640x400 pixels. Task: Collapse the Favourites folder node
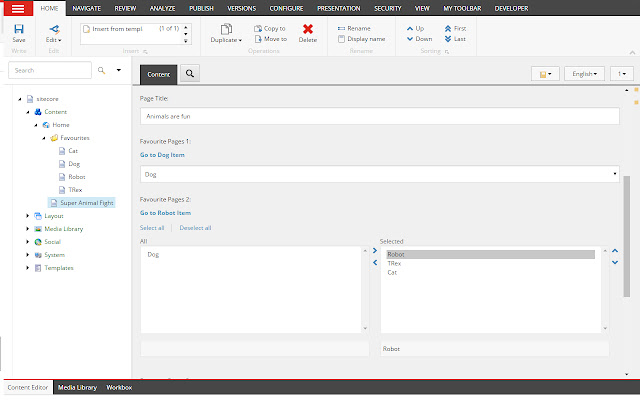pos(44,137)
